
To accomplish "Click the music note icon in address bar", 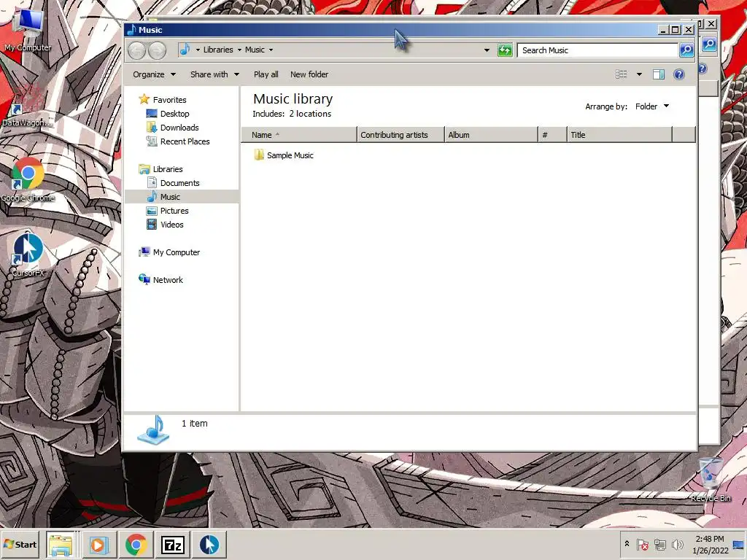I will (185, 50).
